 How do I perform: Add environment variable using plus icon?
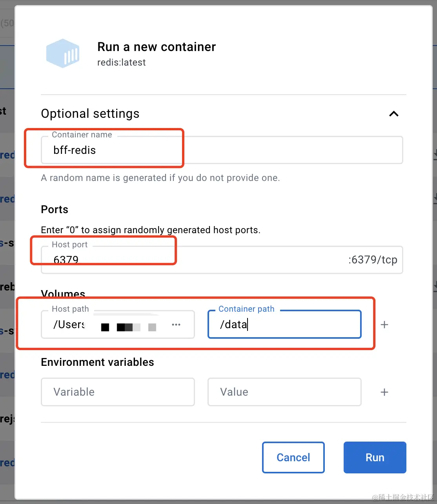point(384,392)
